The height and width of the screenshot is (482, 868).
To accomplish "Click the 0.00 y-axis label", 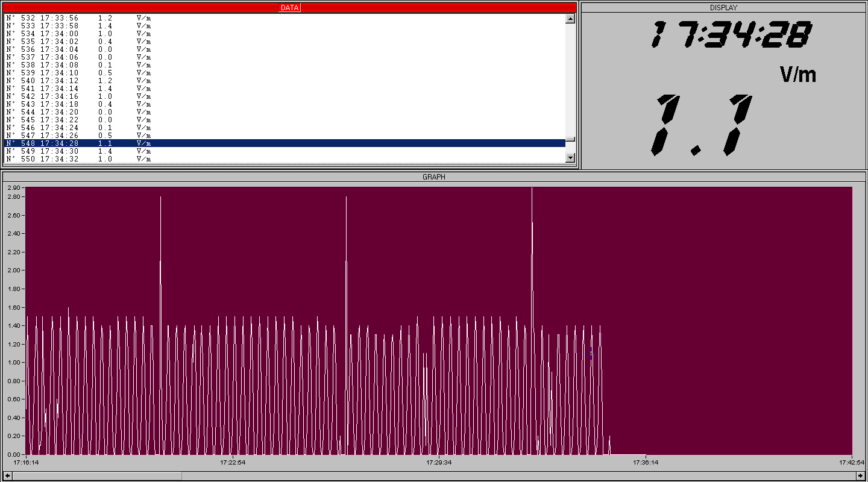I will point(13,454).
